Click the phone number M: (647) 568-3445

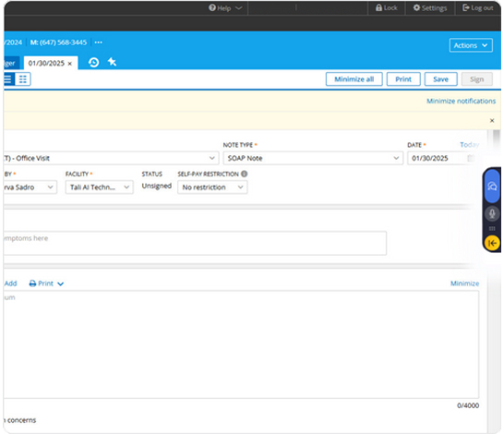pyautogui.click(x=58, y=42)
